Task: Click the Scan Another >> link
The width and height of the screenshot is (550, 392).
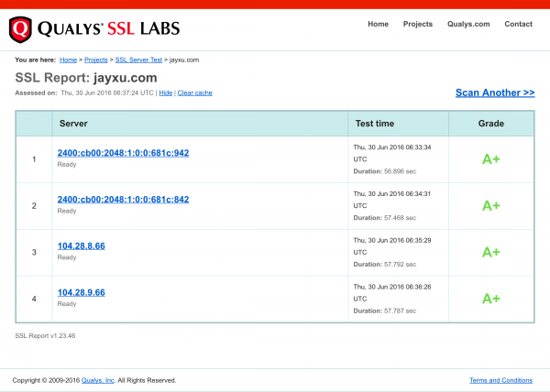Action: (495, 93)
